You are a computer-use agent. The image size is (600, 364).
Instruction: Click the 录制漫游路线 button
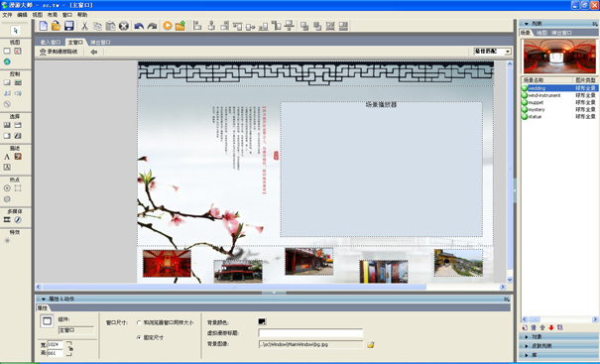(59, 52)
